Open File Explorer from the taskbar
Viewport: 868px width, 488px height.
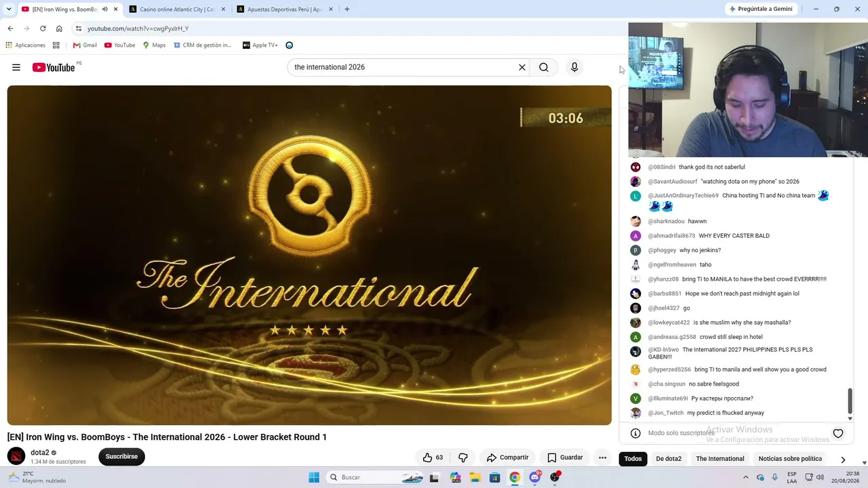[475, 477]
